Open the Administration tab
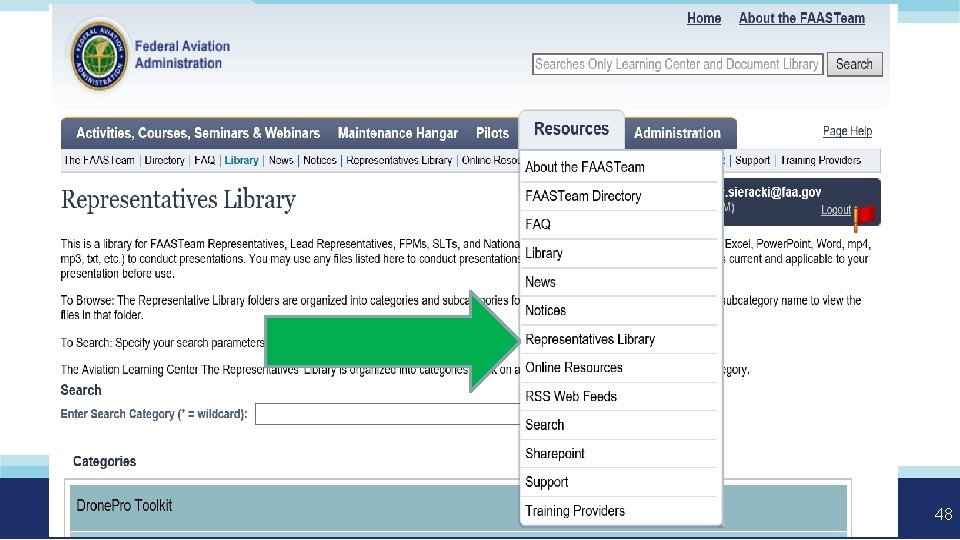 (677, 133)
